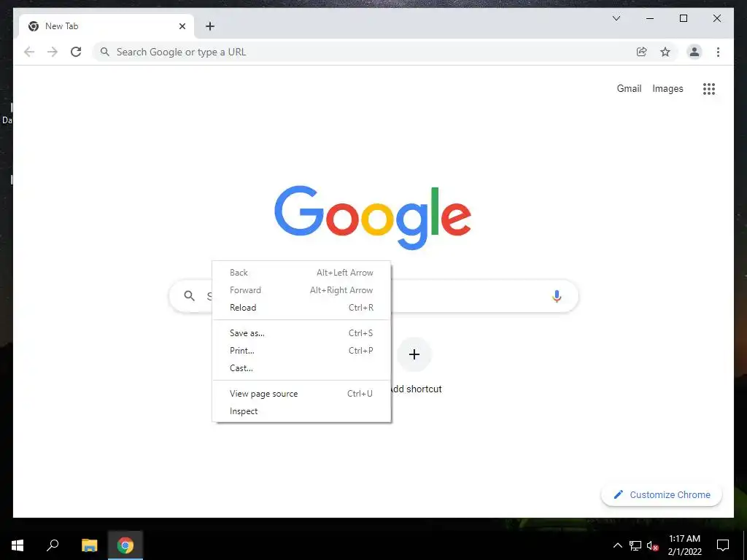Image resolution: width=747 pixels, height=560 pixels.
Task: Open File Explorer from taskbar
Action: 89,545
